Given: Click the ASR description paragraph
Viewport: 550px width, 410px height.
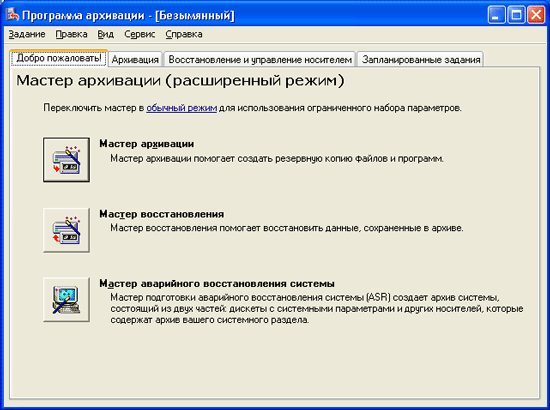Looking at the screenshot, I should pyautogui.click(x=317, y=309).
